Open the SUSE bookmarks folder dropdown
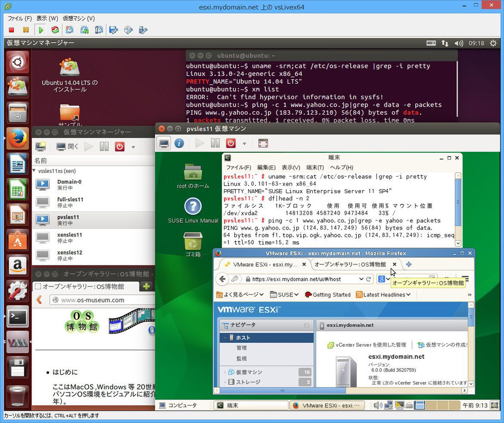The image size is (504, 423). click(284, 294)
